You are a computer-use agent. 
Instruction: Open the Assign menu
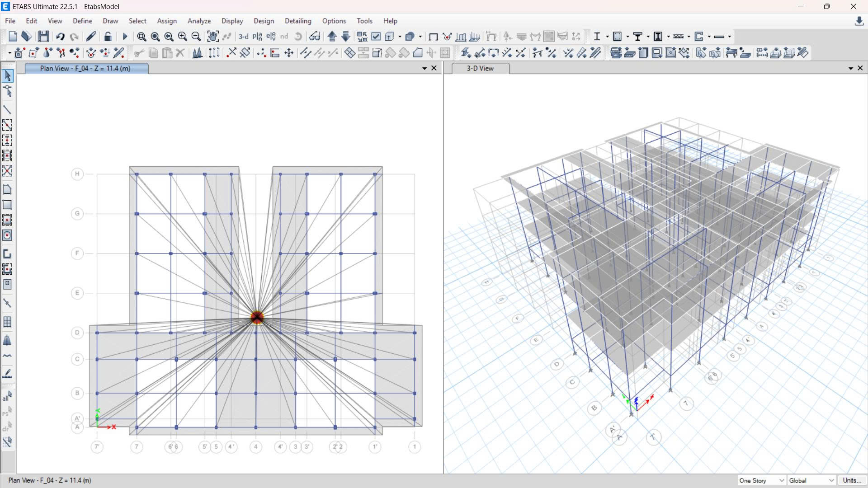click(x=167, y=21)
